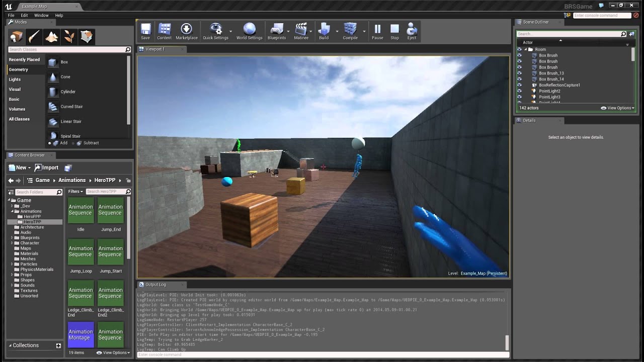
Task: Select the Geometry Editing mode icon
Action: 87,37
